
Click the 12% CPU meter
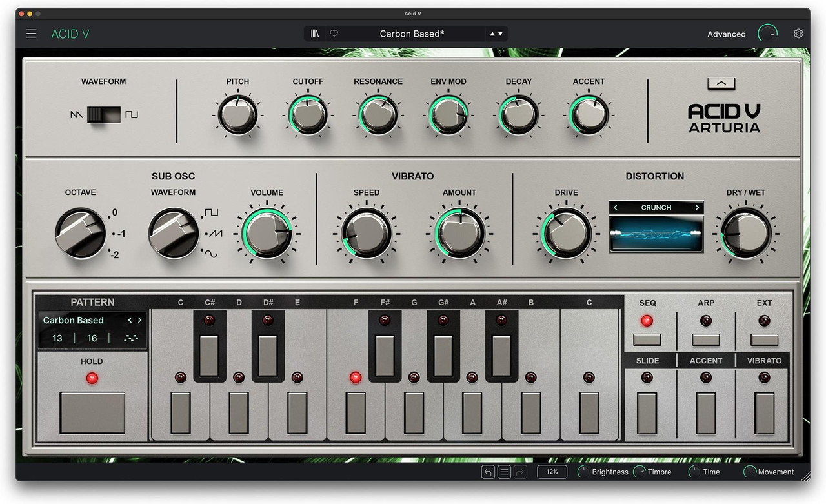point(552,472)
